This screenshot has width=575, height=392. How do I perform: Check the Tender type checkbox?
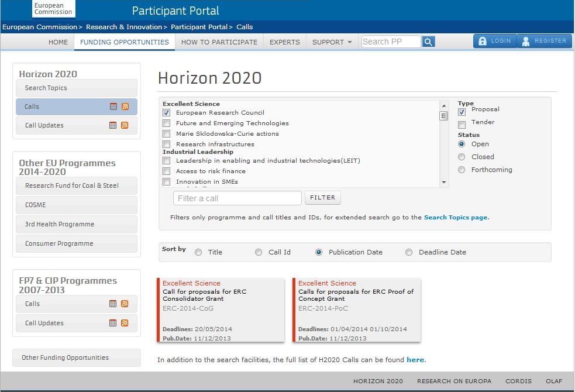pyautogui.click(x=462, y=125)
